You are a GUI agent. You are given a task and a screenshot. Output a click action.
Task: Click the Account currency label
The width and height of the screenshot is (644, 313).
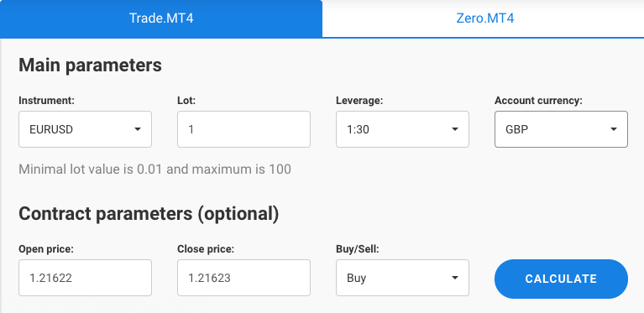[x=538, y=101]
